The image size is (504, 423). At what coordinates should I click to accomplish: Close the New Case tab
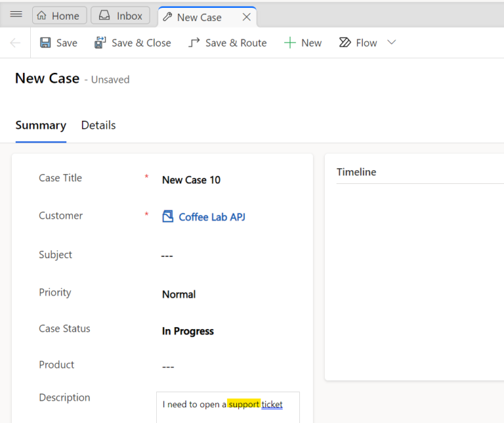click(247, 16)
